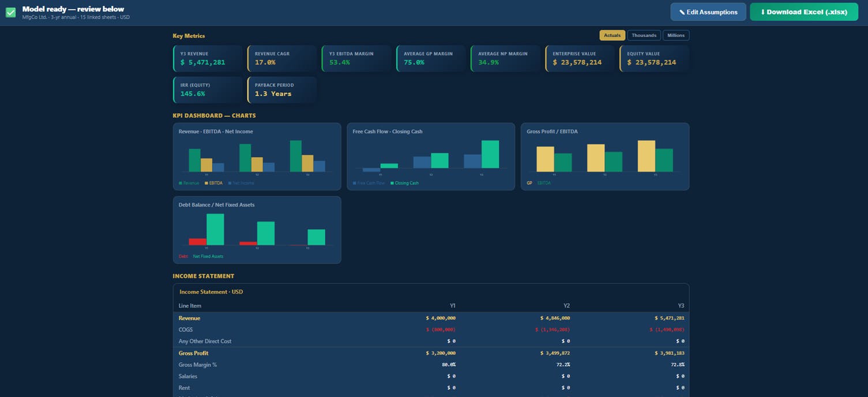This screenshot has width=868, height=397.
Task: Toggle EBITDA legend in Gross Profit chart
Action: (544, 183)
